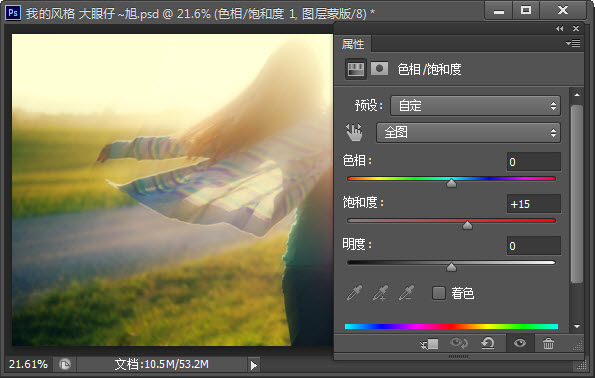Image resolution: width=595 pixels, height=378 pixels.
Task: Reset adjustment to defaults
Action: pos(488,343)
